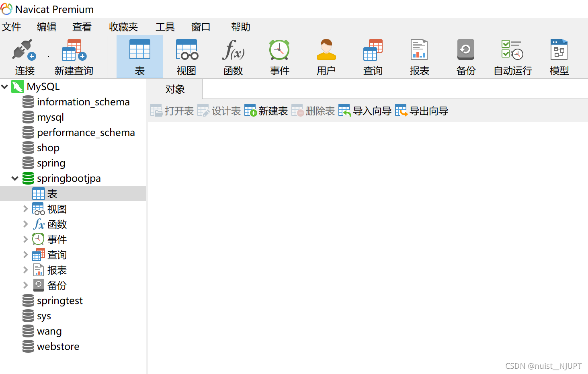Open the 编辑 menu
The image size is (588, 374).
[x=47, y=27]
